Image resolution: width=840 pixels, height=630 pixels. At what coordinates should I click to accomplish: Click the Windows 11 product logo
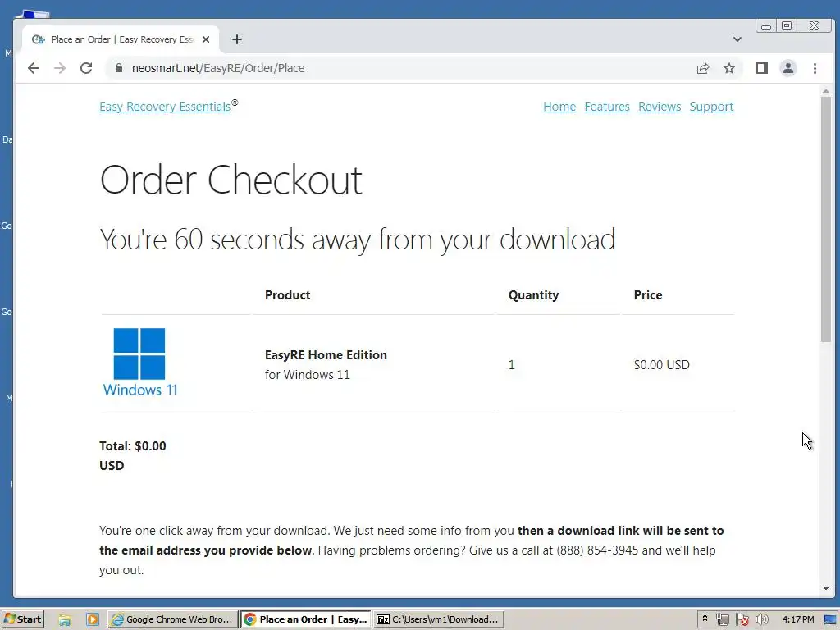139,362
